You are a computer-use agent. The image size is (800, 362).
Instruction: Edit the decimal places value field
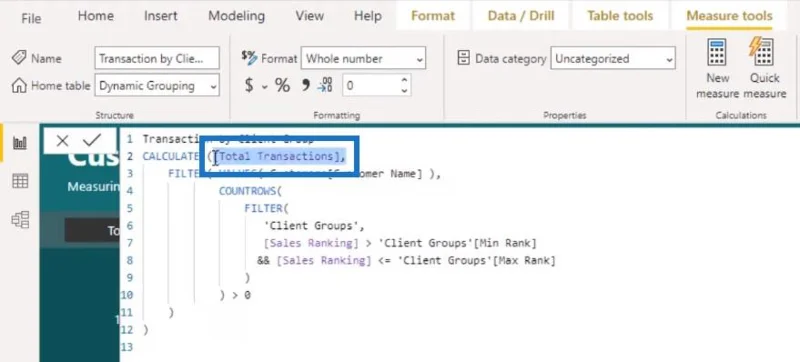(370, 86)
